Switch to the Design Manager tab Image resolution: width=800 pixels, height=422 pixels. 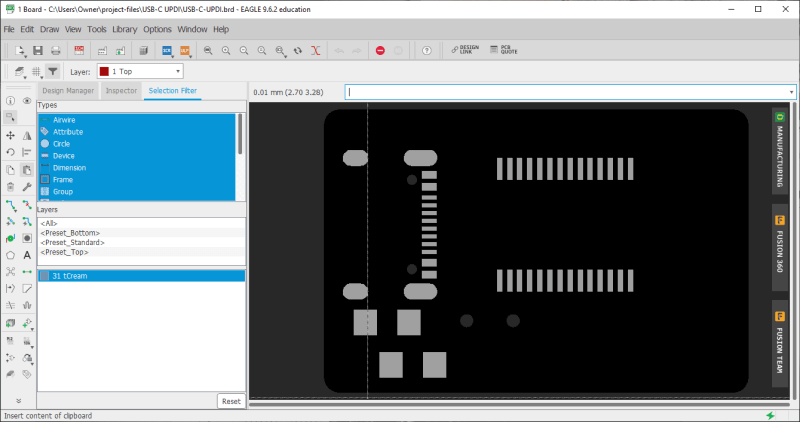pyautogui.click(x=68, y=92)
